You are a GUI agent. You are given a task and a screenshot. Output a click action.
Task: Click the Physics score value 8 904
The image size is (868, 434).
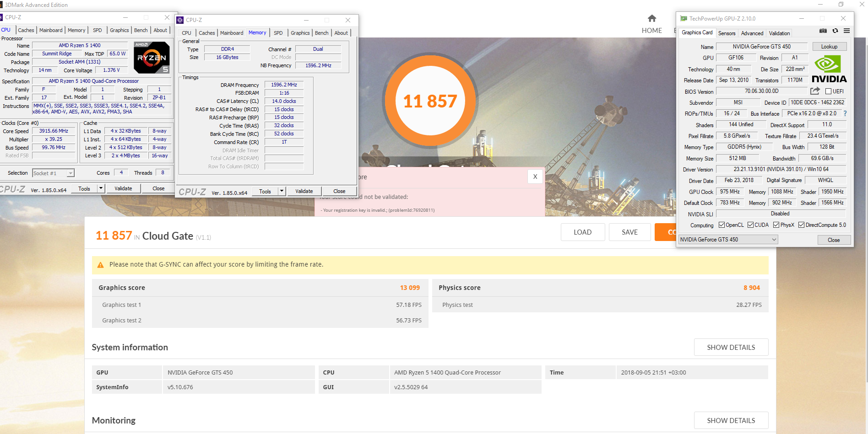[x=752, y=288]
